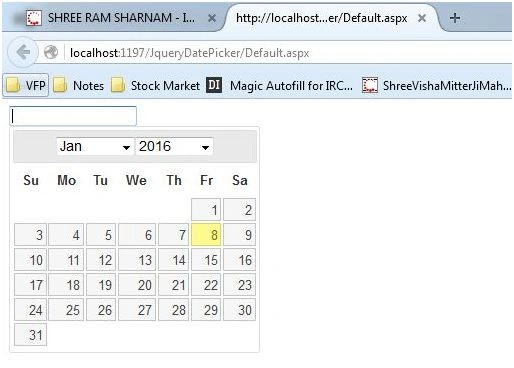Select the localhost Default.aspx tab
This screenshot has height=368, width=514.
(x=332, y=18)
